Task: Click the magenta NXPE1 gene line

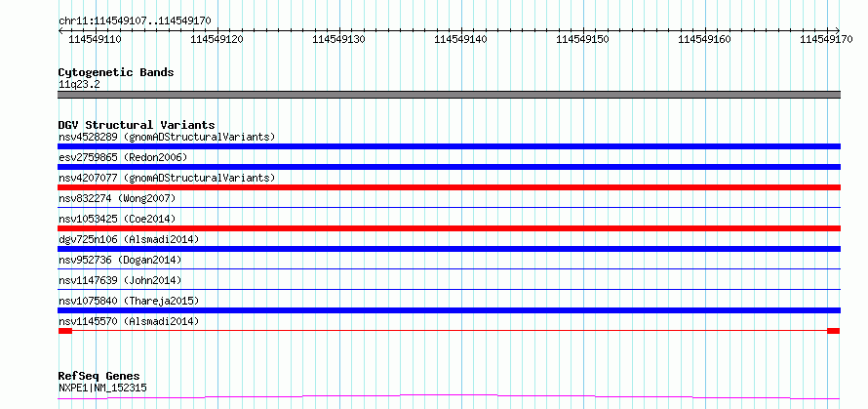Action: click(449, 397)
